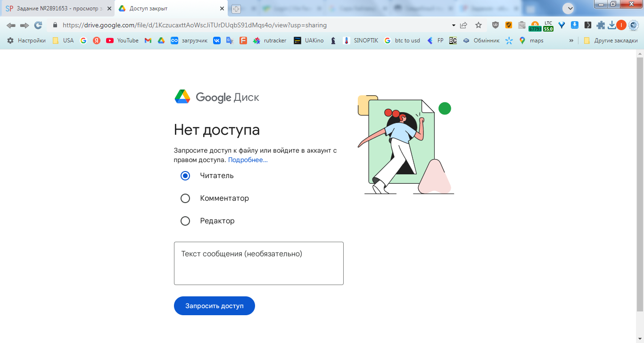The width and height of the screenshot is (644, 343).
Task: Go back with the browser back arrow
Action: [x=11, y=25]
